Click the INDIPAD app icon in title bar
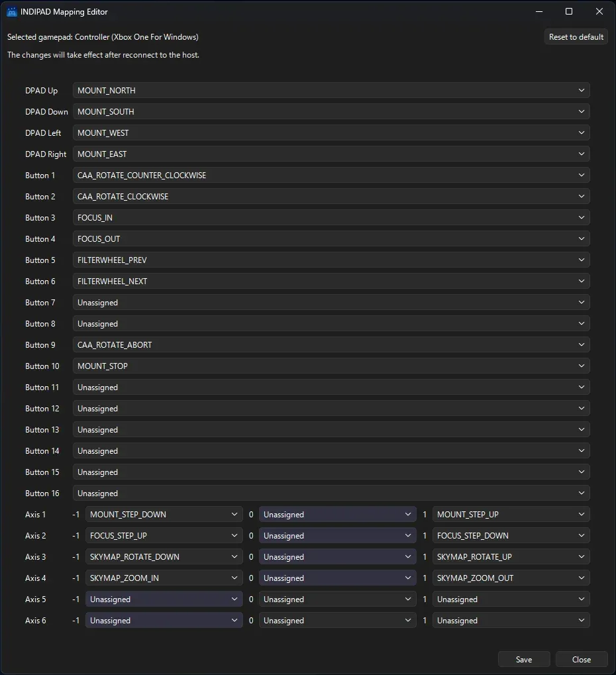Viewport: 616px width, 675px height. 12,12
